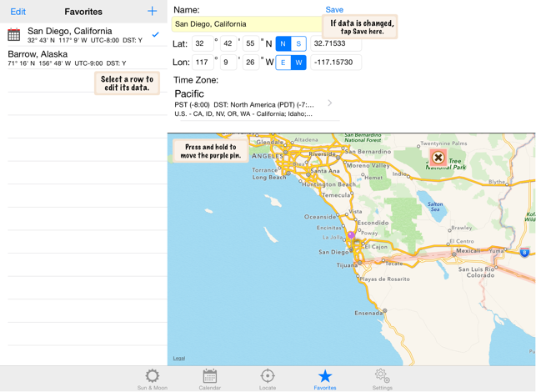
Task: Tap Huntington Beach label on map
Action: (328, 184)
